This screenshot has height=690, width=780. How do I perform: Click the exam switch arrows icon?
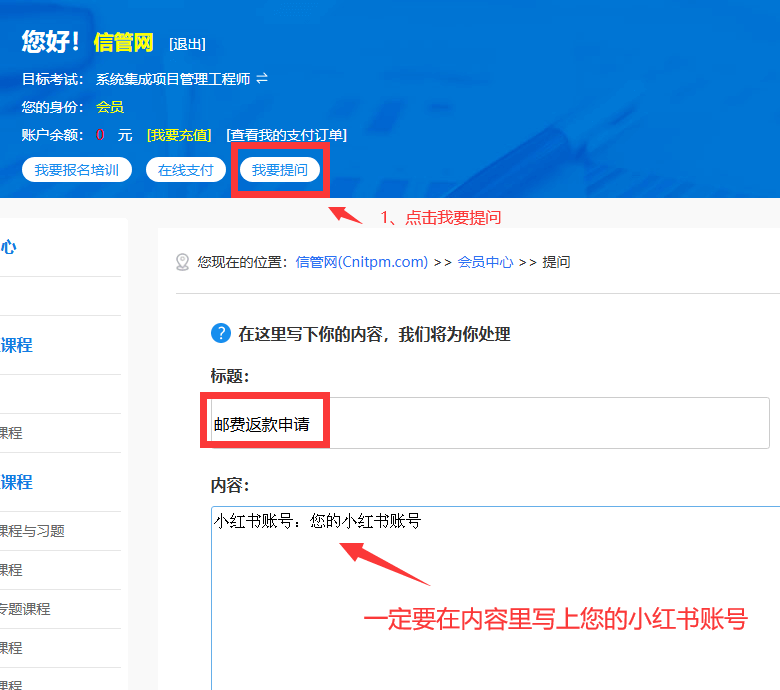[x=262, y=78]
